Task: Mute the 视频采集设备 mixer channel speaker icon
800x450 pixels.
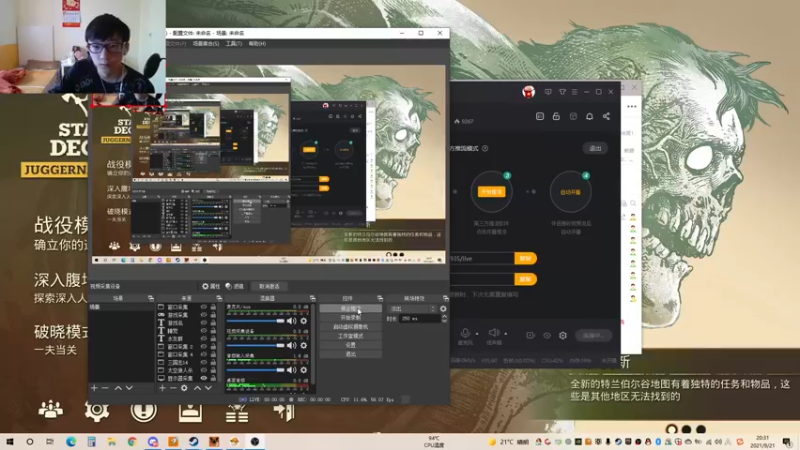Action: pyautogui.click(x=291, y=345)
